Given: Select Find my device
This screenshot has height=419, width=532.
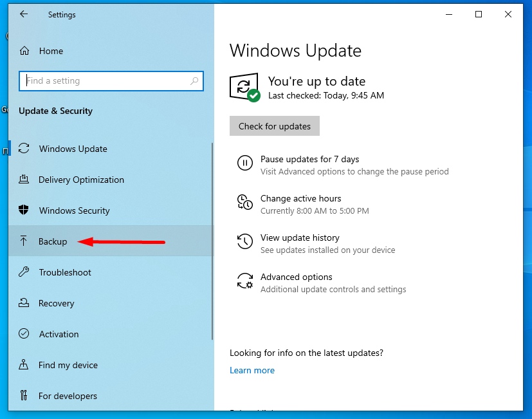Looking at the screenshot, I should coord(68,365).
